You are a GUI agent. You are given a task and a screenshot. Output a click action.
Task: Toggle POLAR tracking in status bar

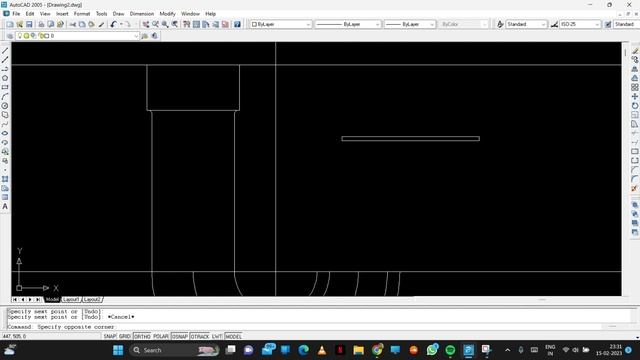pyautogui.click(x=161, y=336)
